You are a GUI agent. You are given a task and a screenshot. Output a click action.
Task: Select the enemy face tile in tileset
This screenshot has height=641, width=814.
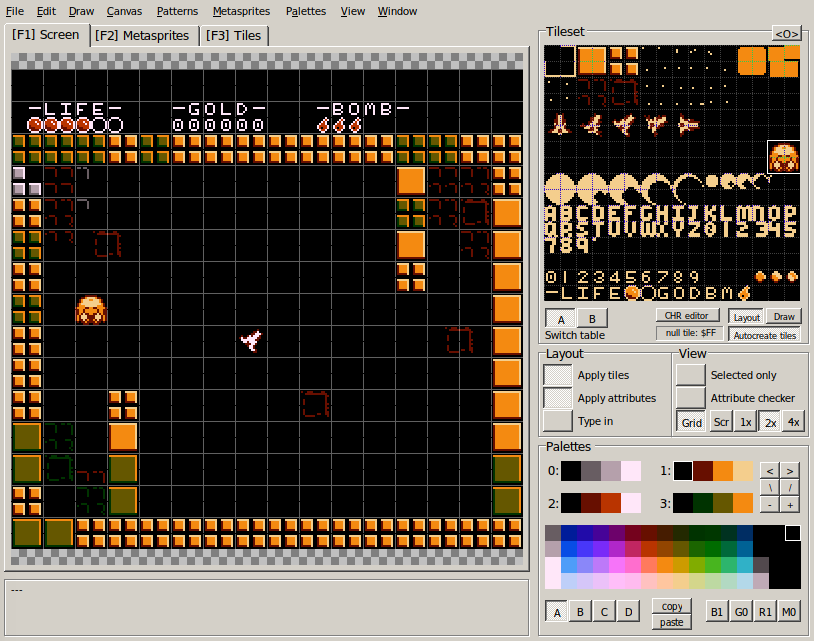point(784,157)
